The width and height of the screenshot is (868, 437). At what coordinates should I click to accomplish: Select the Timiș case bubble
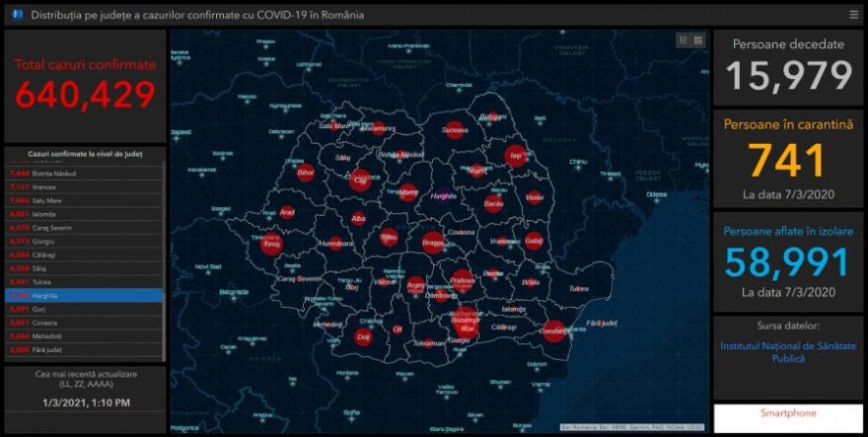point(271,245)
